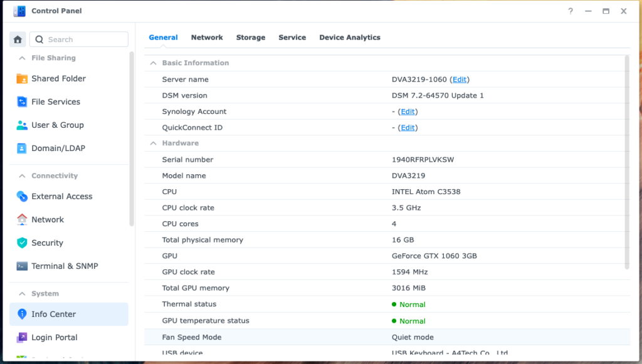
Task: Go to User & Group settings
Action: coord(57,125)
